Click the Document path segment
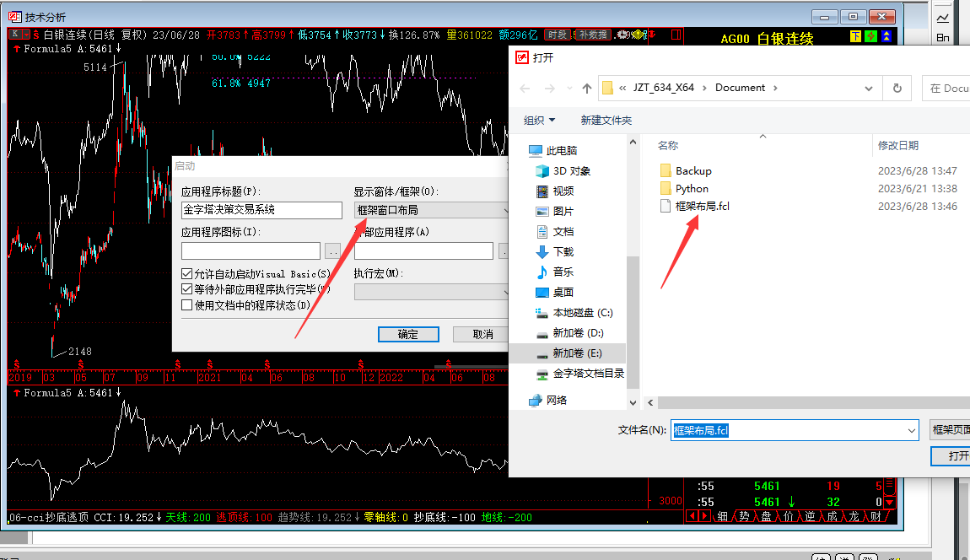 740,88
